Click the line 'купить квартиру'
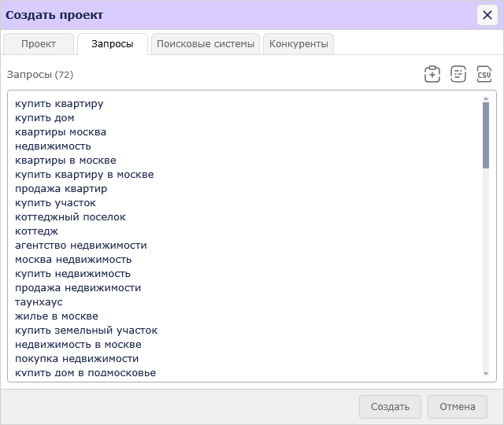 tap(59, 104)
